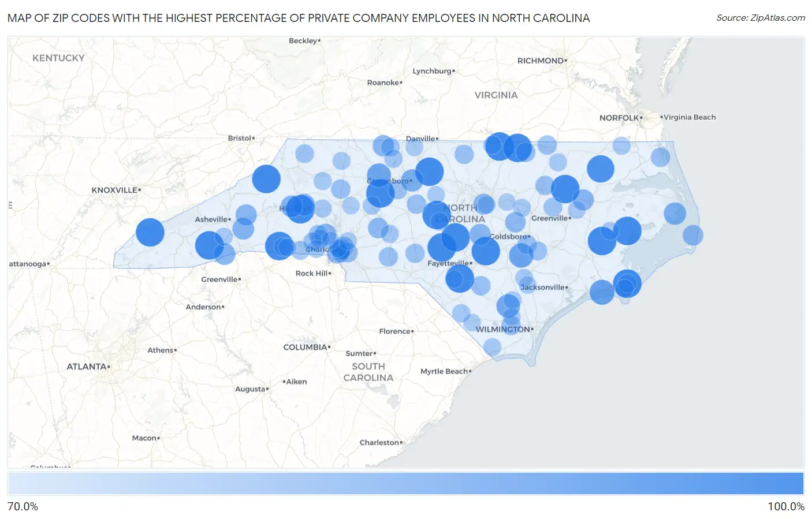Image resolution: width=812 pixels, height=519 pixels.
Task: Click the KENTUCKY state label
Action: (58, 58)
